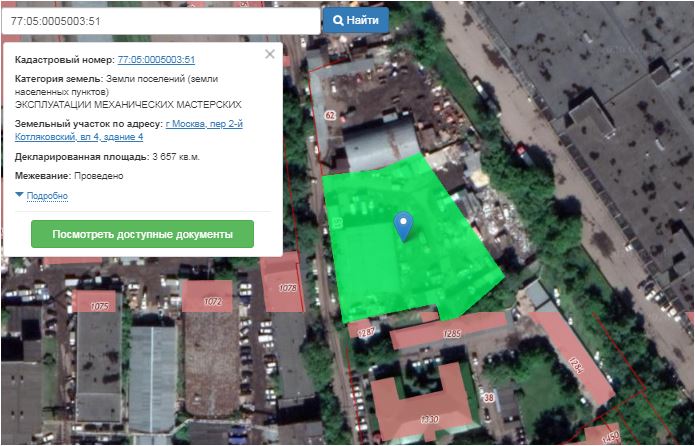Click the parcel marker numbered 38
This screenshot has width=695, height=446.
(489, 397)
